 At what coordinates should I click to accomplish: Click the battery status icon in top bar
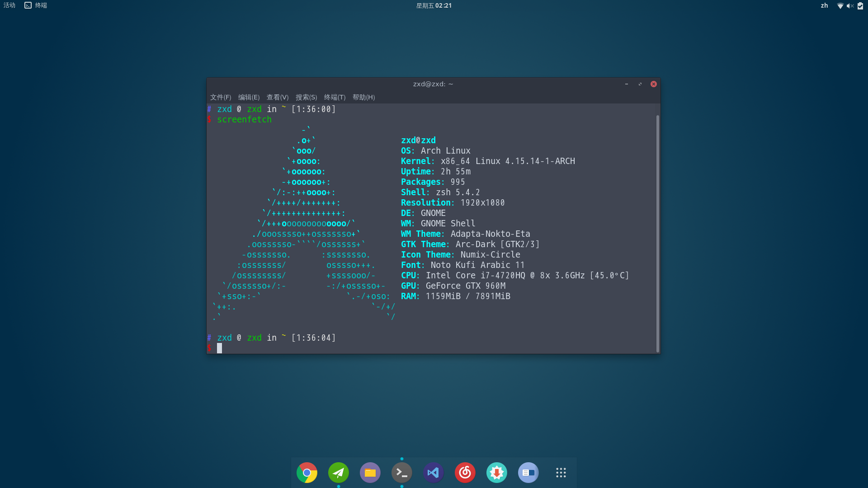[x=860, y=6]
